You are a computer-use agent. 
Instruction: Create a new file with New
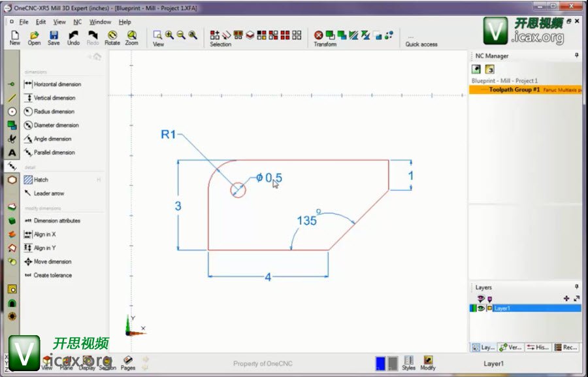pos(14,37)
